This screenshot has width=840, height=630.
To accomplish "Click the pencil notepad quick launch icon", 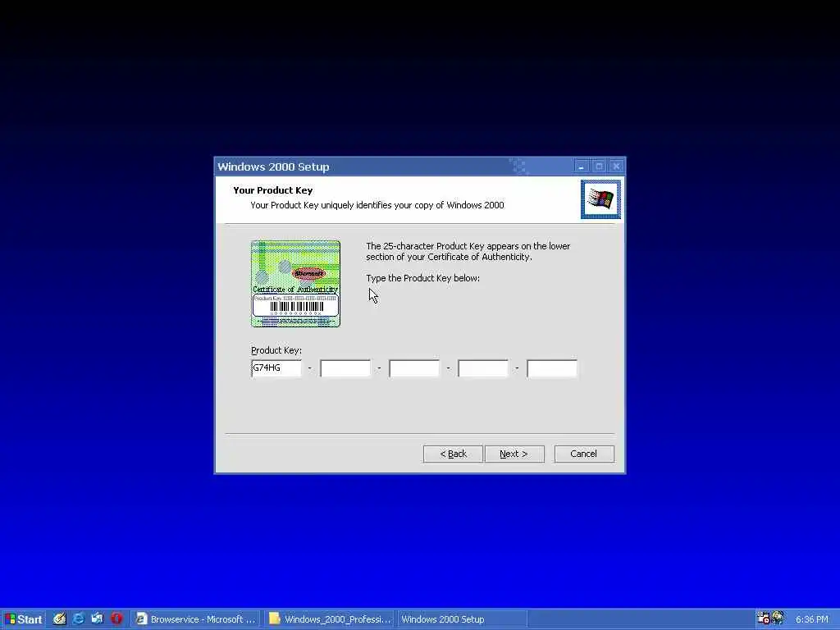I will click(x=59, y=619).
